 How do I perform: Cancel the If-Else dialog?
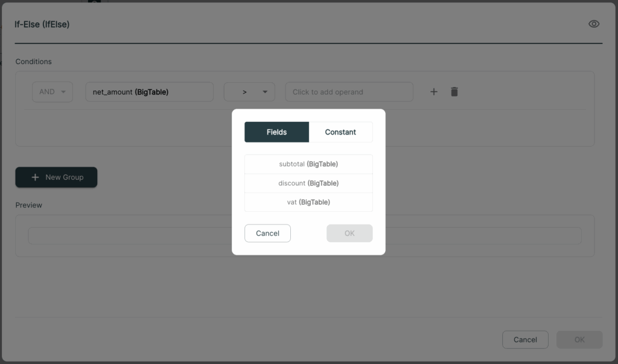(x=525, y=339)
